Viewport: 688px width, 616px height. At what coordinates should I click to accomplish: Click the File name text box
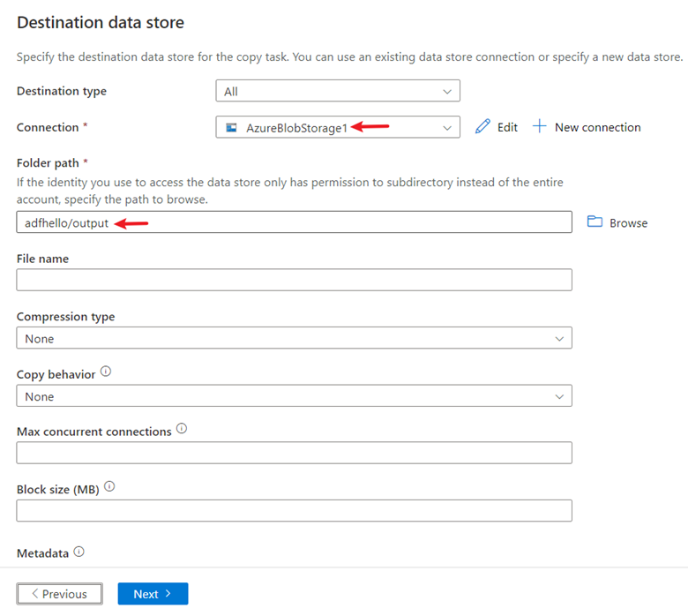[x=294, y=280]
